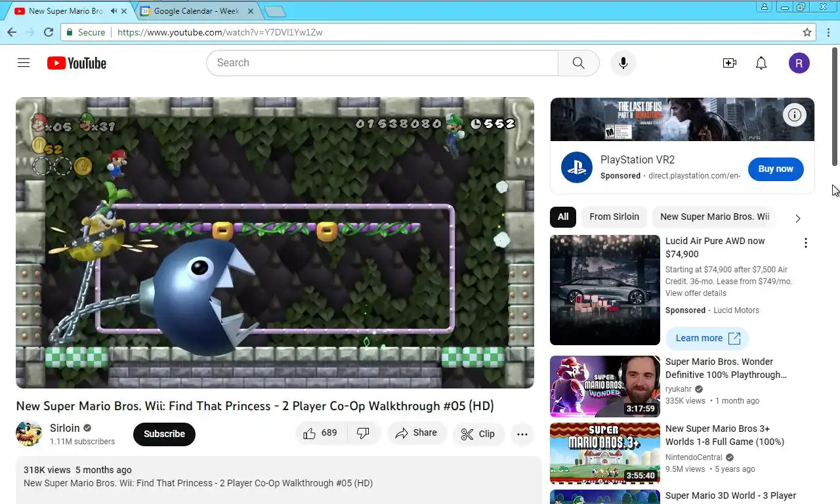Screen dimensions: 840x504
Task: Open New Super Mario Bros 3+ thumbnail
Action: tap(605, 453)
